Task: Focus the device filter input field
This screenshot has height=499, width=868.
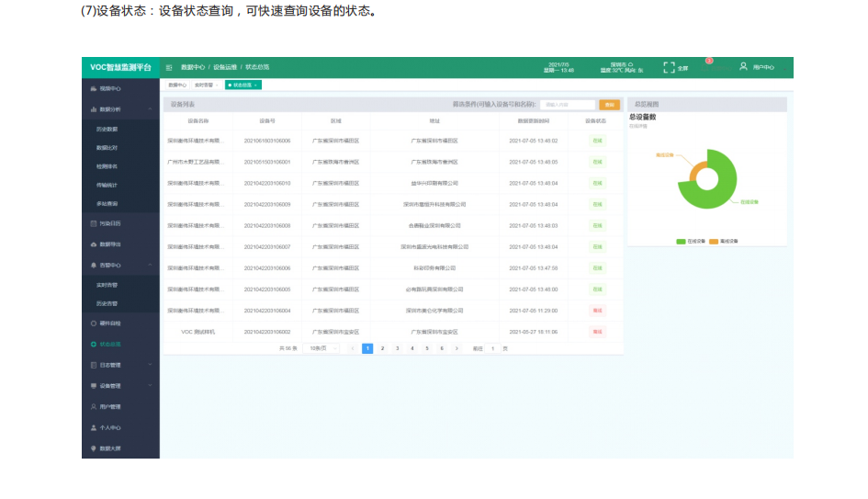Action: click(x=568, y=105)
